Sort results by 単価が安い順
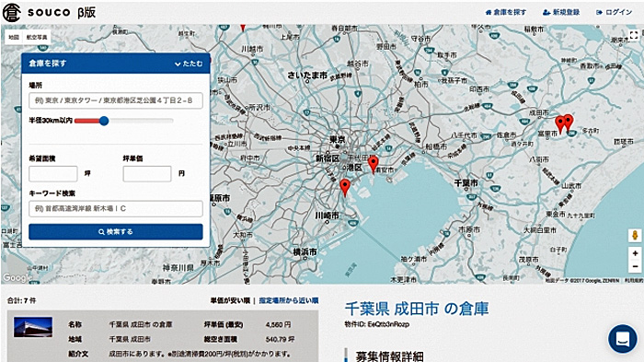Image resolution: width=644 pixels, height=362 pixels. pos(230,300)
